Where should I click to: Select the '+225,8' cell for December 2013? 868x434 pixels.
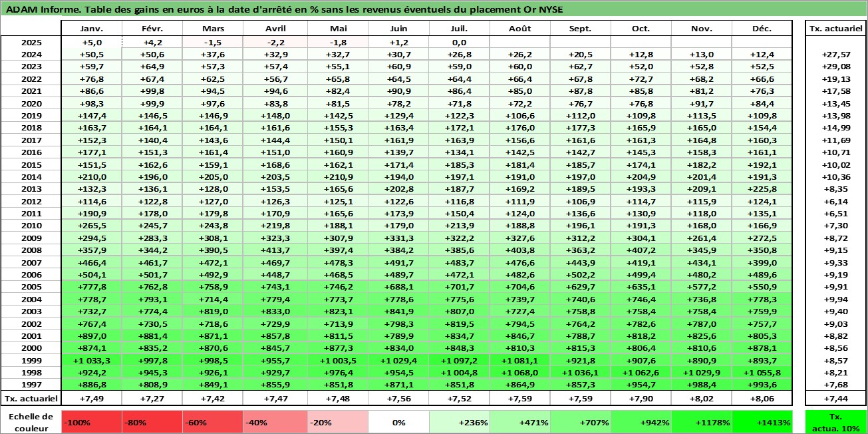coord(762,189)
